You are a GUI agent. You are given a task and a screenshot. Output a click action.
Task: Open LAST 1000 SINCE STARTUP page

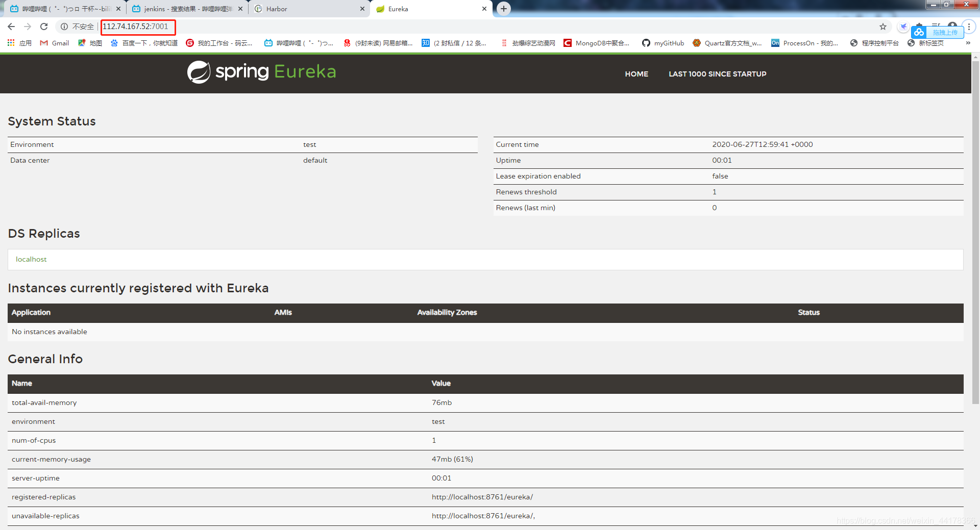click(x=717, y=74)
